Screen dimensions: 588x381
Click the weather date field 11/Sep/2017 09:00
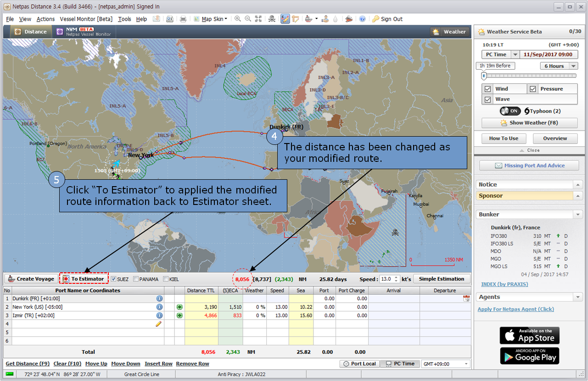click(x=548, y=54)
